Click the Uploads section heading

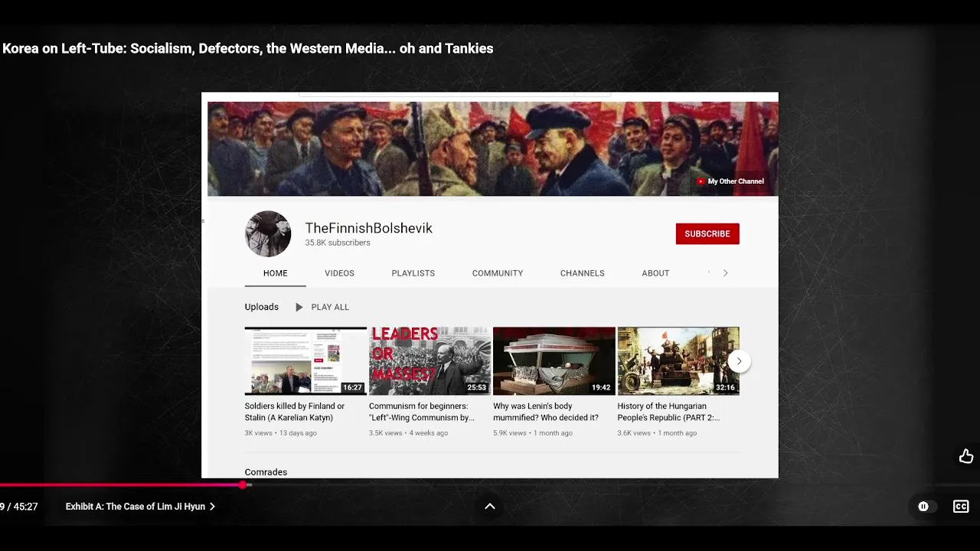coord(262,307)
